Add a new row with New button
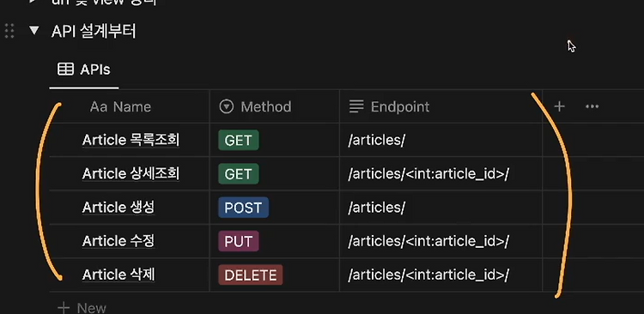 (x=82, y=308)
